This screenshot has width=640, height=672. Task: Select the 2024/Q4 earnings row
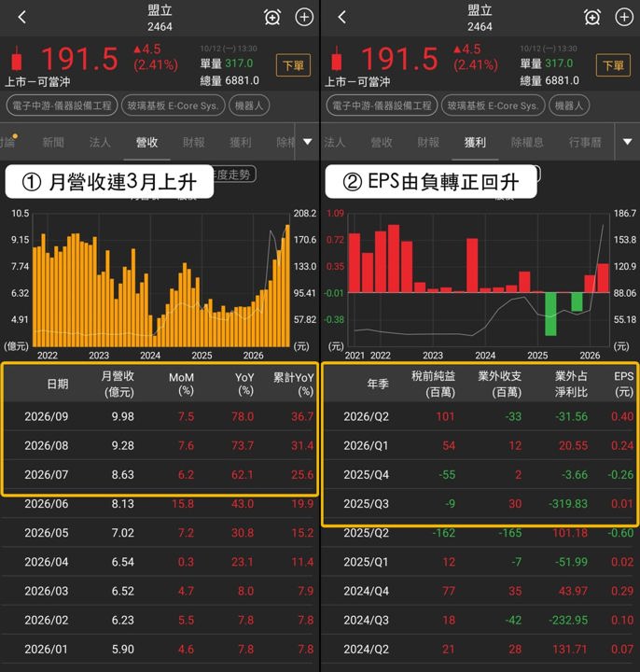tap(480, 592)
